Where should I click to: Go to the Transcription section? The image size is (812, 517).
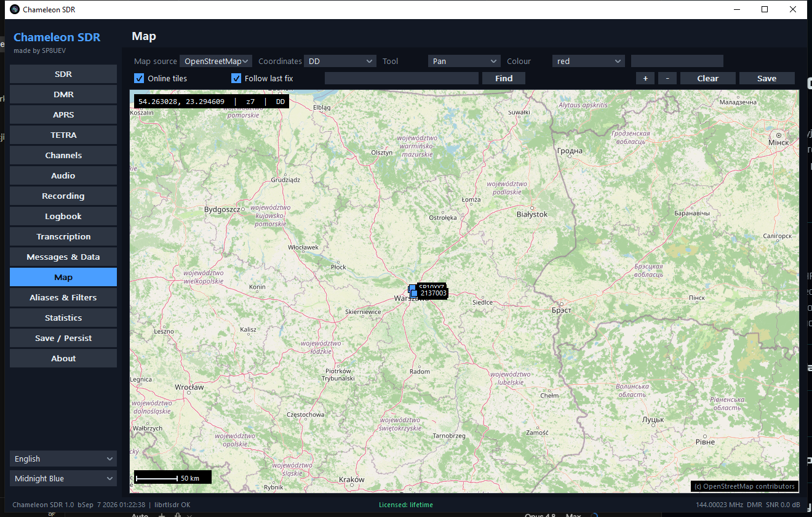63,236
